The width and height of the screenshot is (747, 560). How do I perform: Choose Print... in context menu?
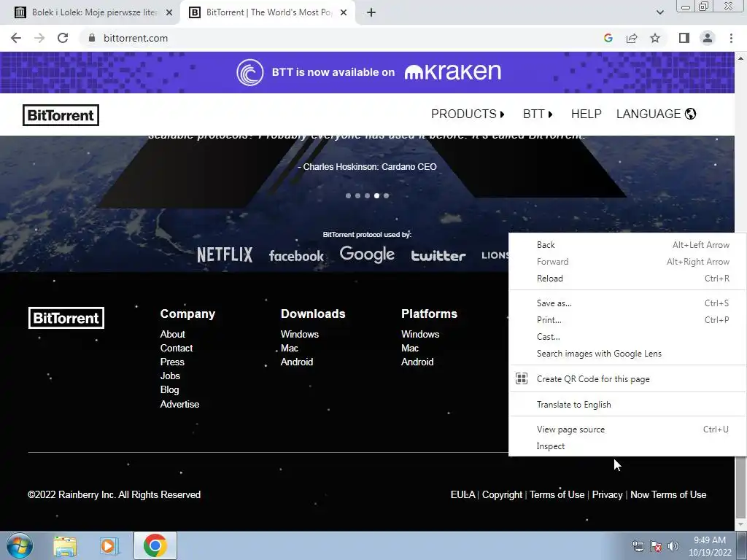(x=628, y=320)
